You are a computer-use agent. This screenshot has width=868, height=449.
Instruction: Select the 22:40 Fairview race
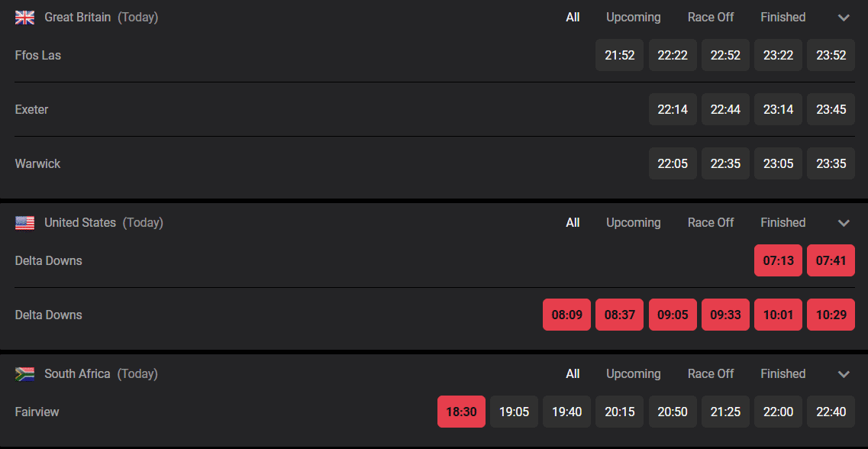(831, 412)
